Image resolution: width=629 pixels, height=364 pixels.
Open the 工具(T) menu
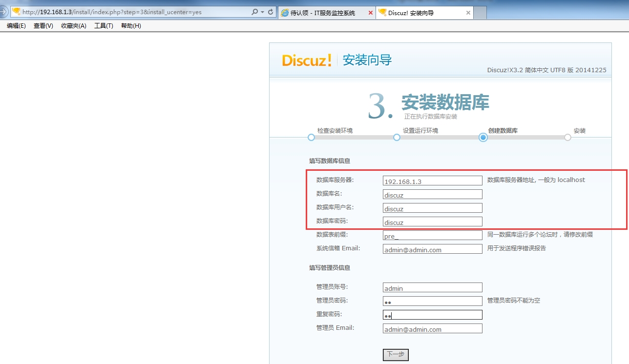pyautogui.click(x=104, y=26)
